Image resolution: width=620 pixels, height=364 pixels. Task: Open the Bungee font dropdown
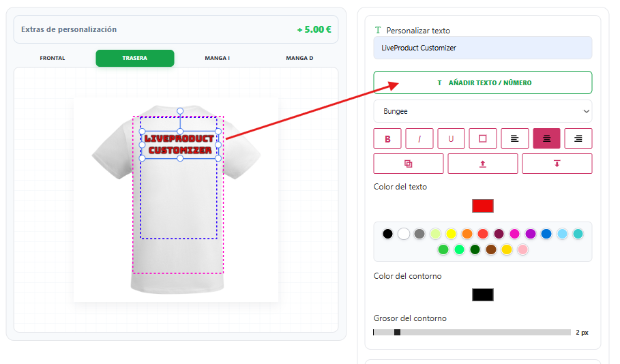483,112
